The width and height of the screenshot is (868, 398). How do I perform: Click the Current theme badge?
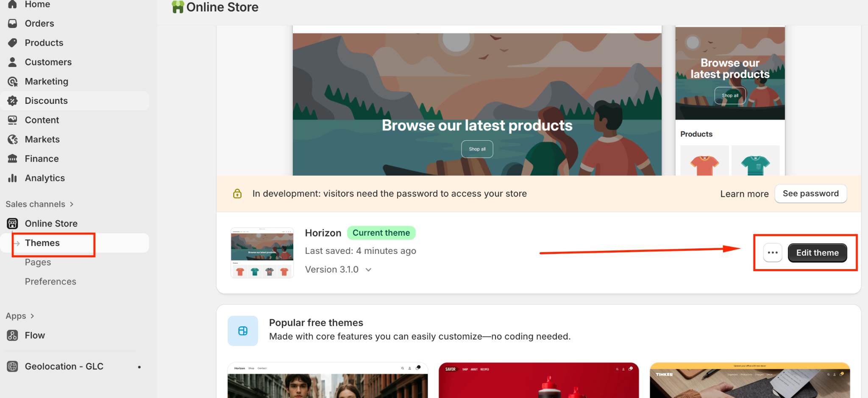(x=381, y=233)
